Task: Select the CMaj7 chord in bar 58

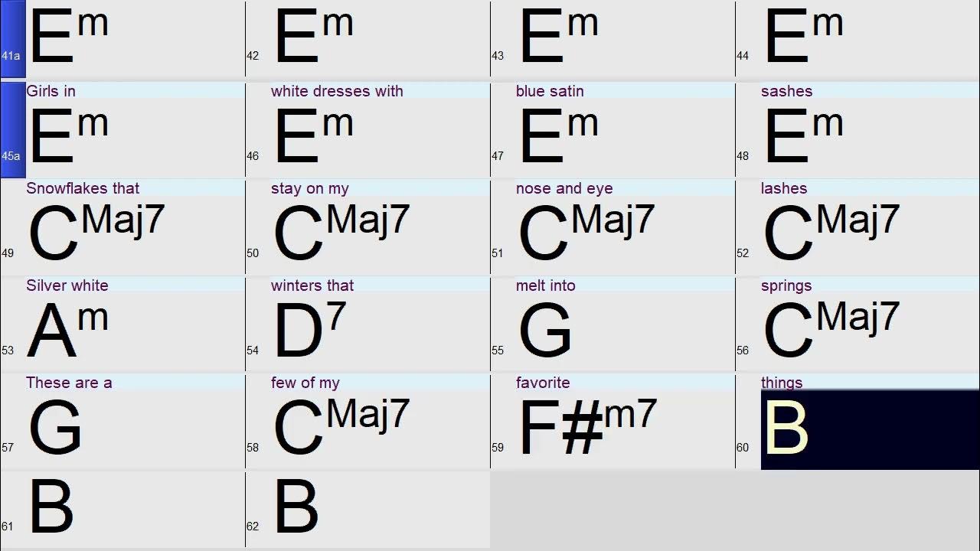Action: 341,426
